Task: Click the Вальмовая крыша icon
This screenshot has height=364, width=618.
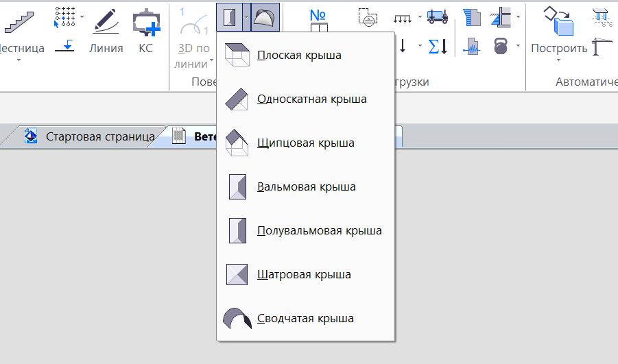Action: click(x=237, y=187)
